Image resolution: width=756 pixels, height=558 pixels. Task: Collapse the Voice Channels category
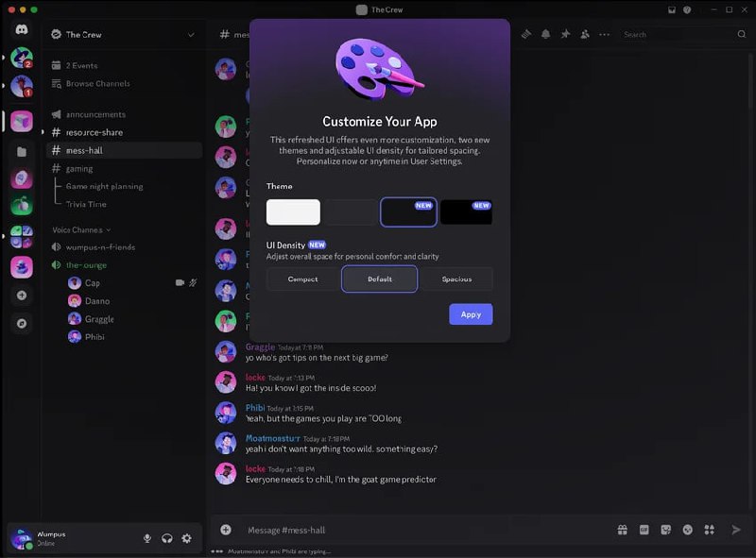81,229
